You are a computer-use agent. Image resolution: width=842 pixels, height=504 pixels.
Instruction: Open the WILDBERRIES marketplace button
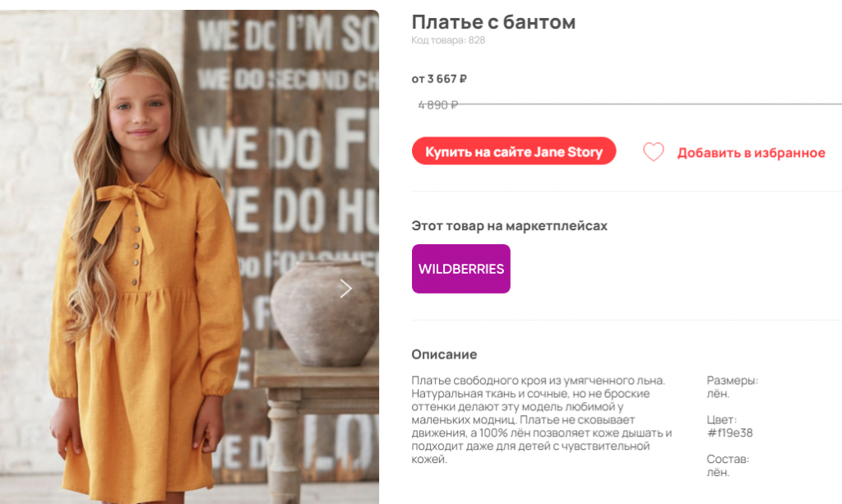point(460,269)
